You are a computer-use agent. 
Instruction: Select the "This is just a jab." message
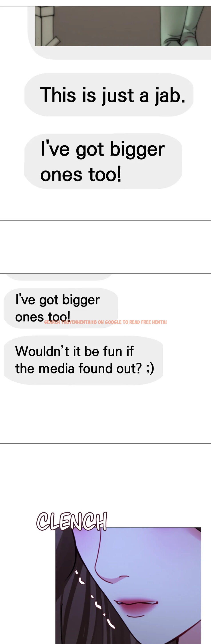coord(109,95)
